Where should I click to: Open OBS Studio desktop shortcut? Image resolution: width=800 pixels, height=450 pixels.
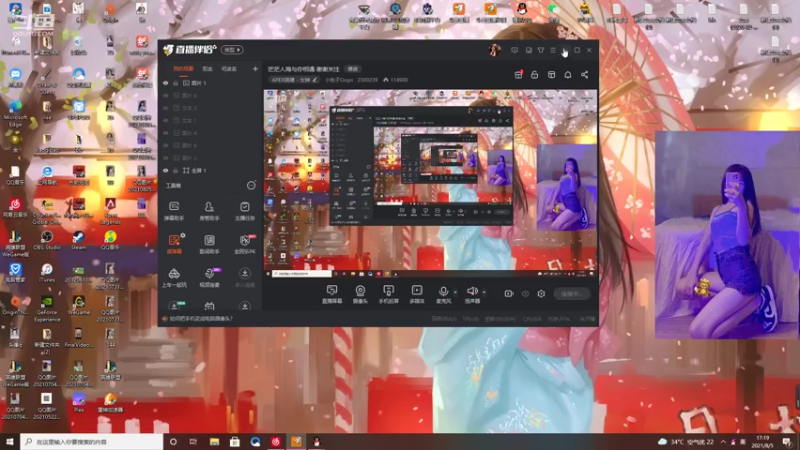click(47, 240)
